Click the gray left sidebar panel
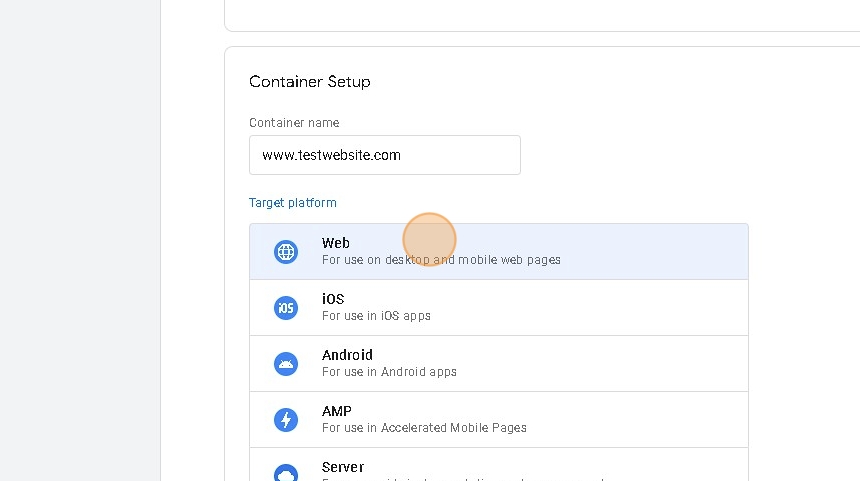This screenshot has width=860, height=481. [80, 240]
